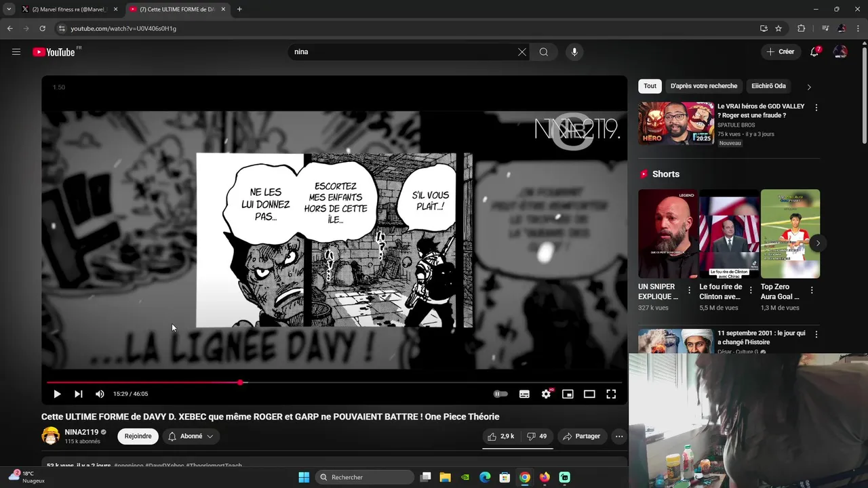Open the 11 septembre 2001 video options
Screen dimensions: 868x488
point(816,335)
